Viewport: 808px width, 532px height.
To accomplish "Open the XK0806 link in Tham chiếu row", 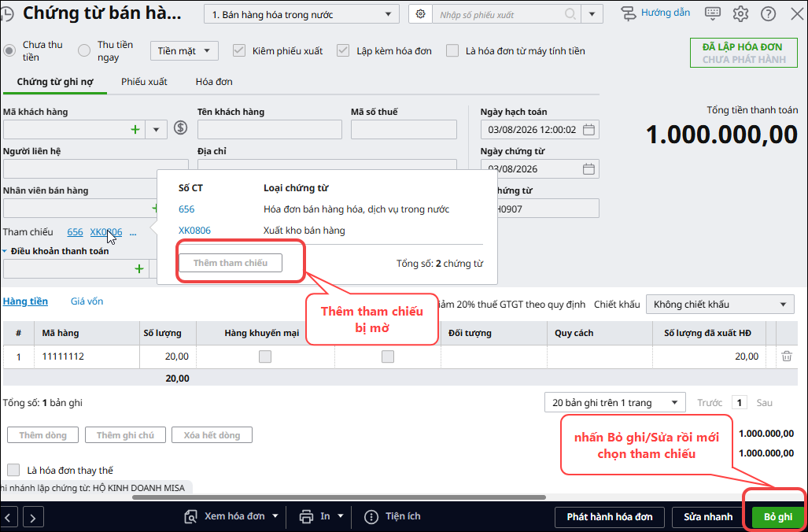I will [x=106, y=232].
